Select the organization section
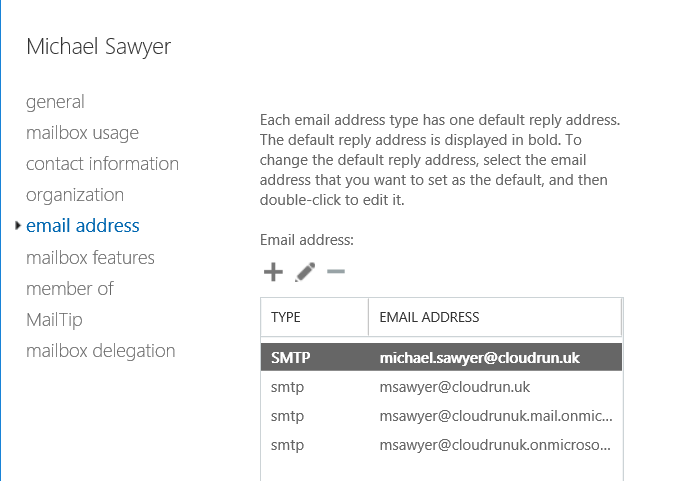Screen dimensions: 674x481 coord(75,195)
